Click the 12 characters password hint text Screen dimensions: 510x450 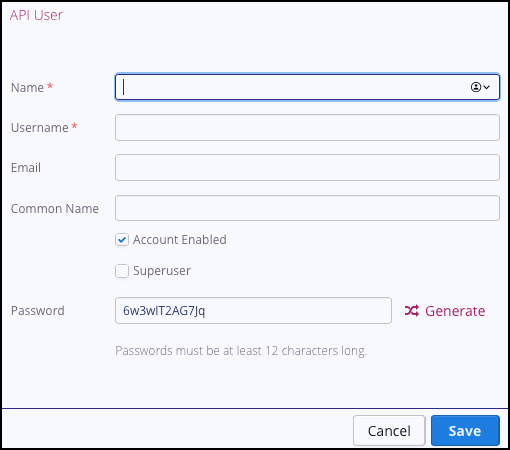click(241, 351)
